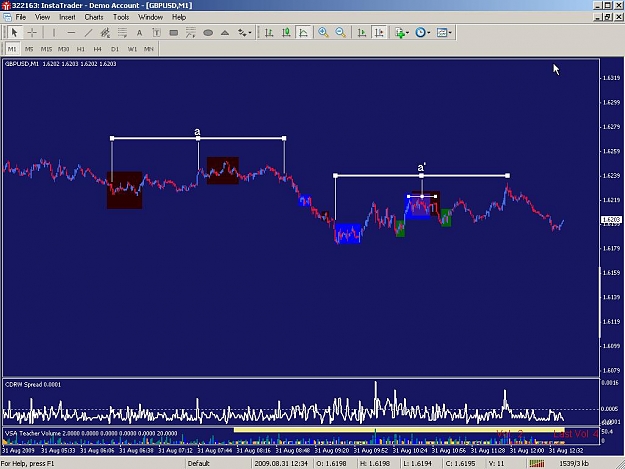Open the Help menu
The width and height of the screenshot is (625, 469).
point(179,17)
